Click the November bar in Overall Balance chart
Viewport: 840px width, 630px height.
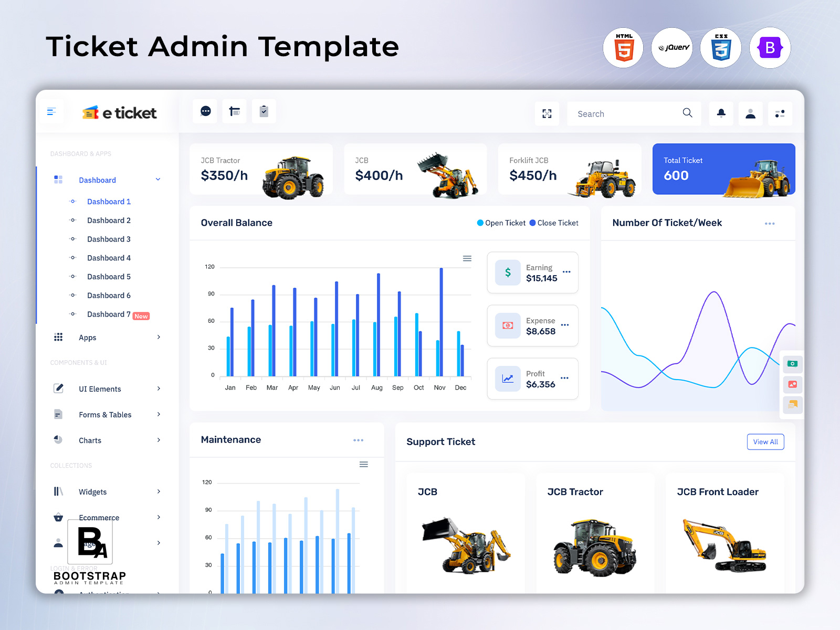click(442, 322)
